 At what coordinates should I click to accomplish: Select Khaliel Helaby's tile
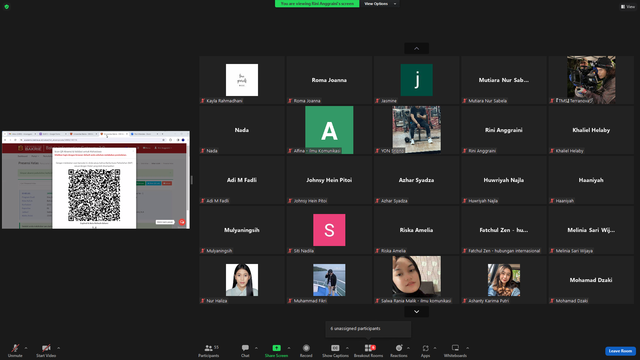(x=591, y=130)
